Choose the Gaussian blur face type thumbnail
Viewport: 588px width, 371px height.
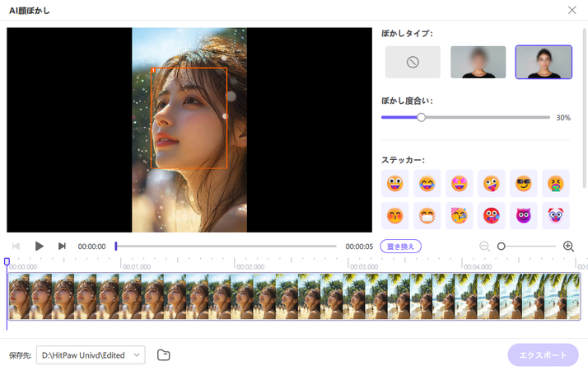click(x=478, y=62)
